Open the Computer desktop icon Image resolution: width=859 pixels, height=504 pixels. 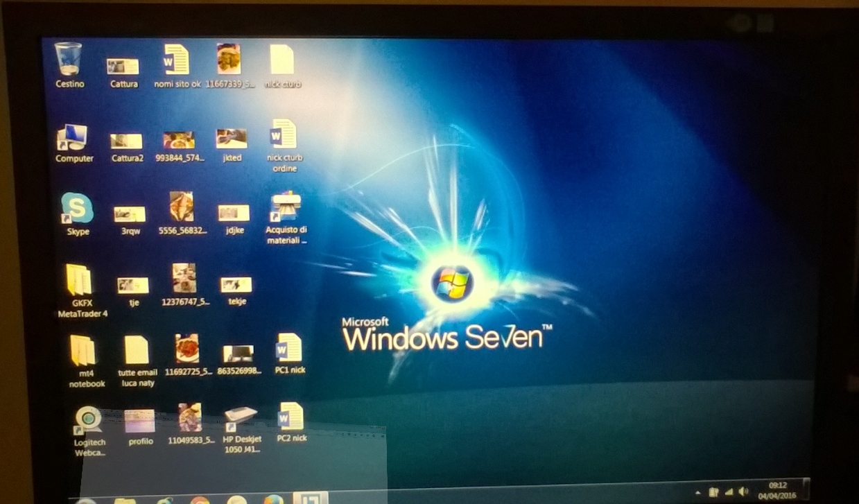coord(73,137)
